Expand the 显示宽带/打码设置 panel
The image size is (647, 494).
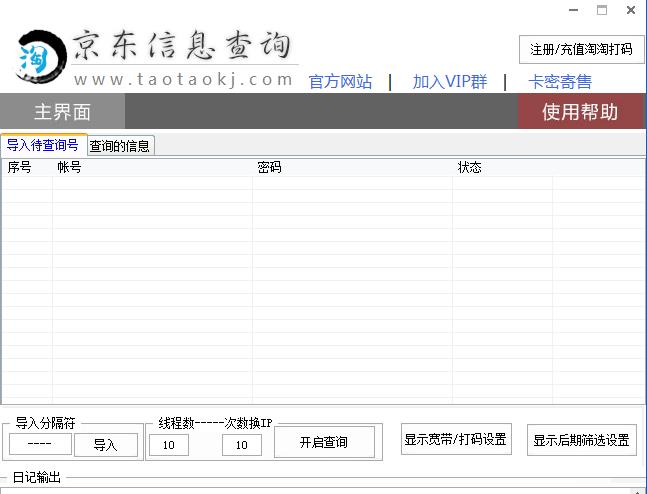point(455,440)
